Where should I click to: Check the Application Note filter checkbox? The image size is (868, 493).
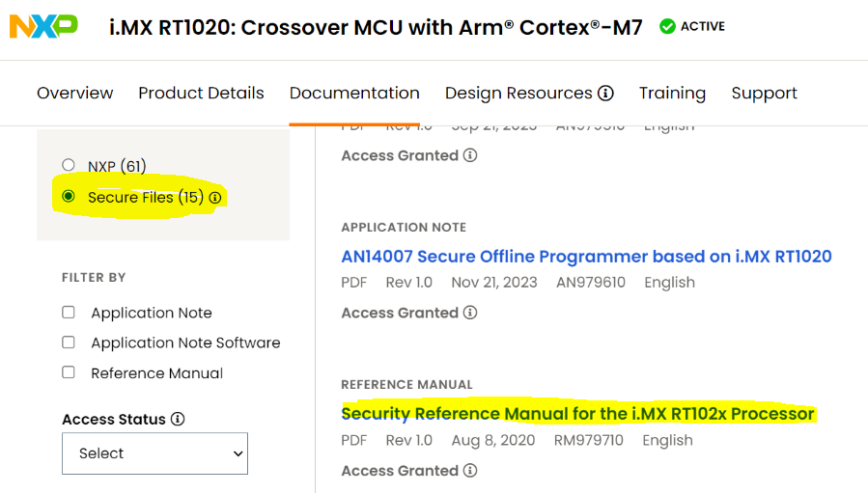pyautogui.click(x=69, y=312)
